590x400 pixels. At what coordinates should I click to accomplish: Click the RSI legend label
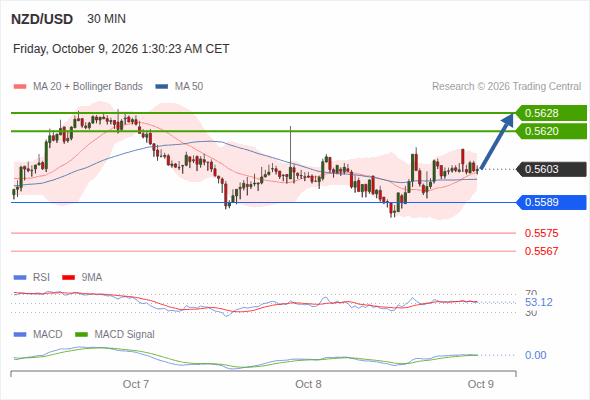tap(41, 278)
